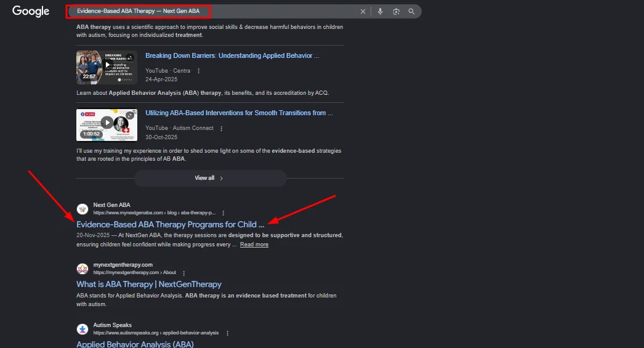Click the Google logo
This screenshot has height=348, width=644.
click(31, 11)
